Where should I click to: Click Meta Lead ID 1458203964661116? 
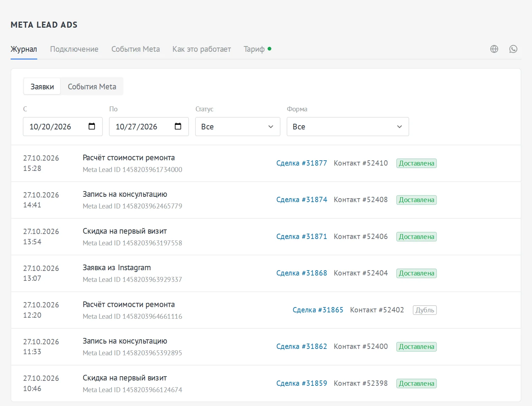pos(132,316)
